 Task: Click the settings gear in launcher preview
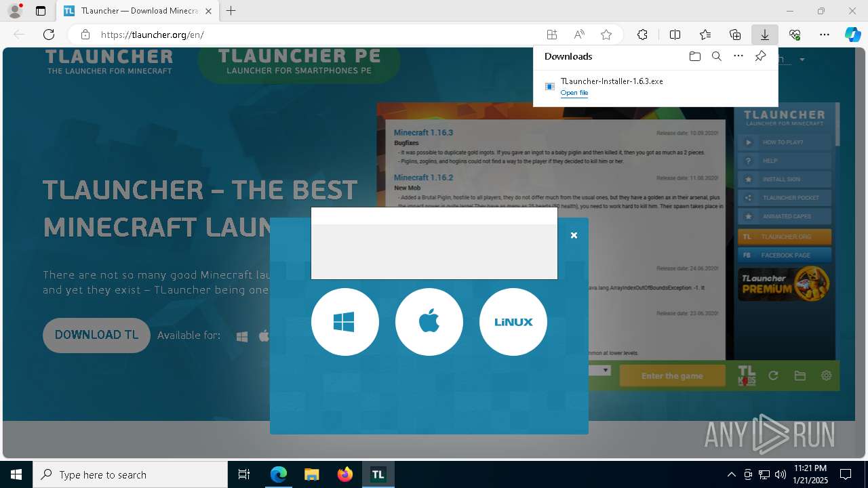coord(826,375)
